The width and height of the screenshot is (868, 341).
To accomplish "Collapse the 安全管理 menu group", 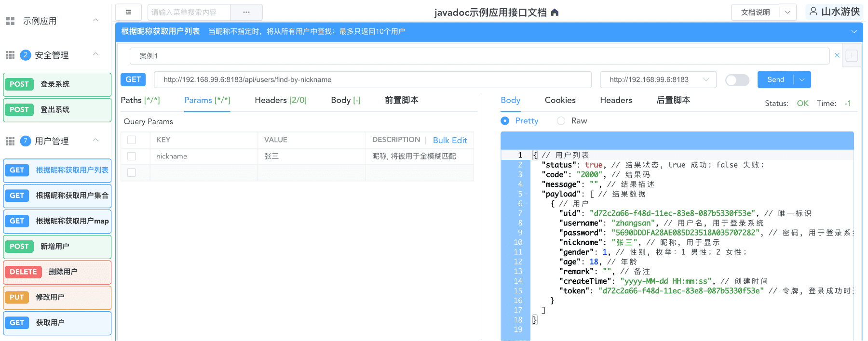I will click(x=95, y=54).
